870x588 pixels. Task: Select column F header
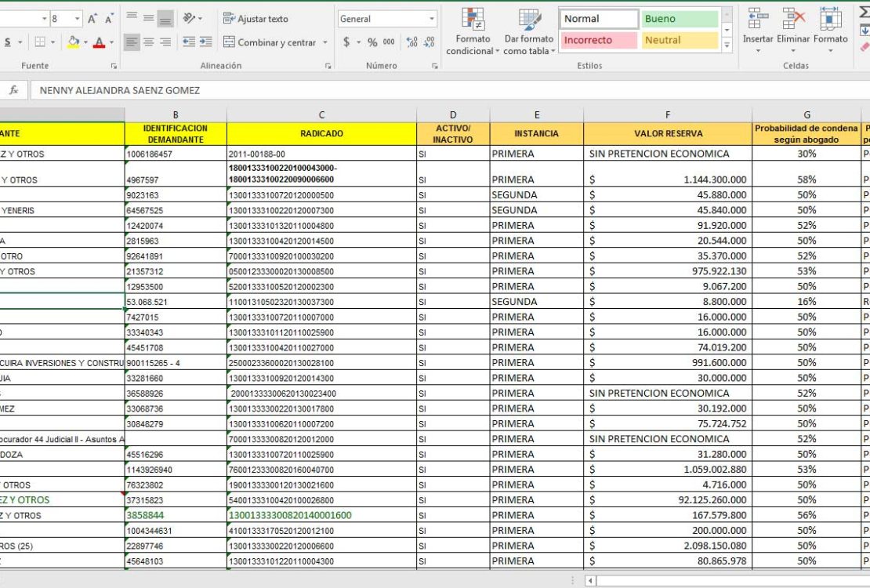(668, 115)
